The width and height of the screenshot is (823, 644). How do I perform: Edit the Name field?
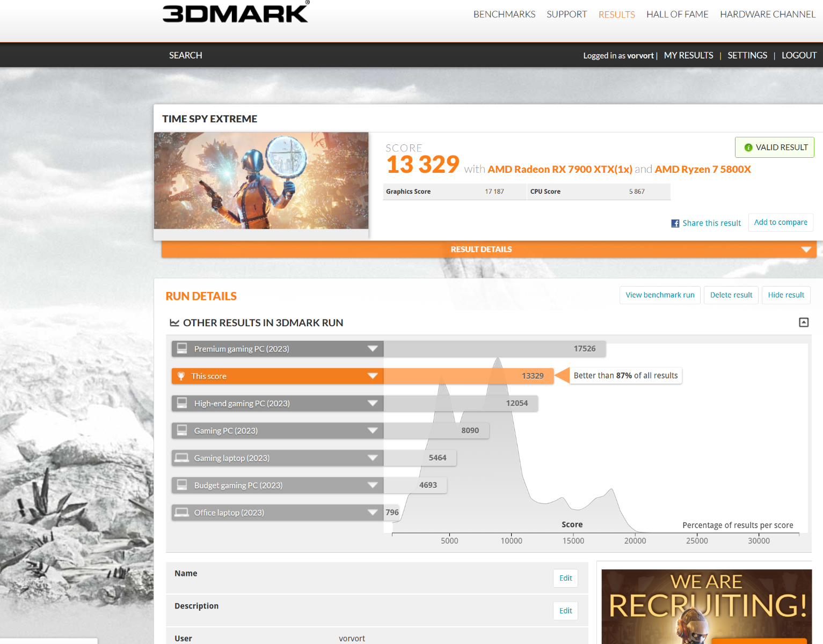565,578
